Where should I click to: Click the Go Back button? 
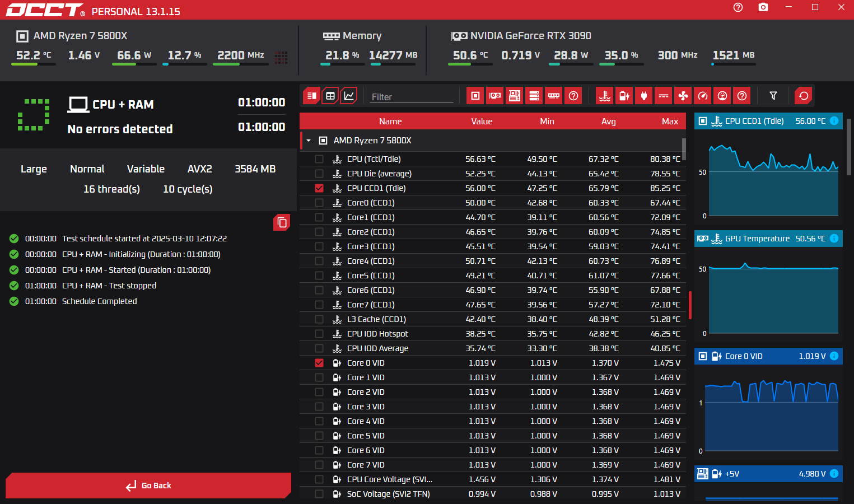coord(148,486)
